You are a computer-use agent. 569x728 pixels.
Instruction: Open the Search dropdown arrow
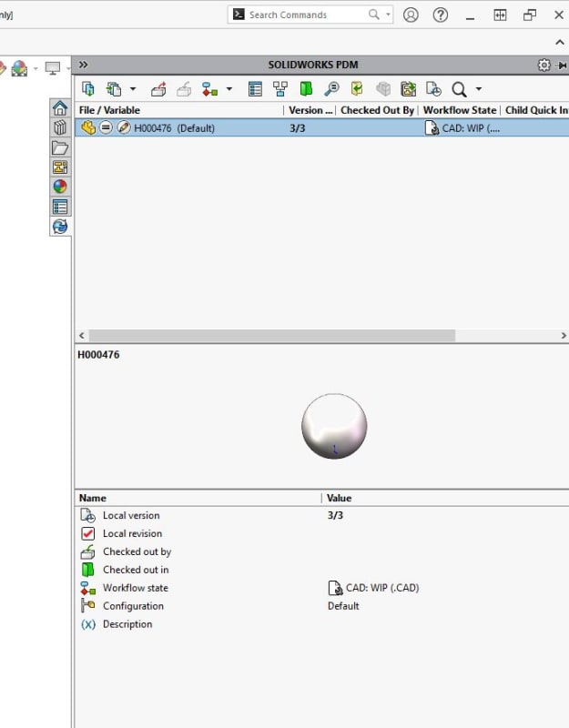tap(479, 88)
